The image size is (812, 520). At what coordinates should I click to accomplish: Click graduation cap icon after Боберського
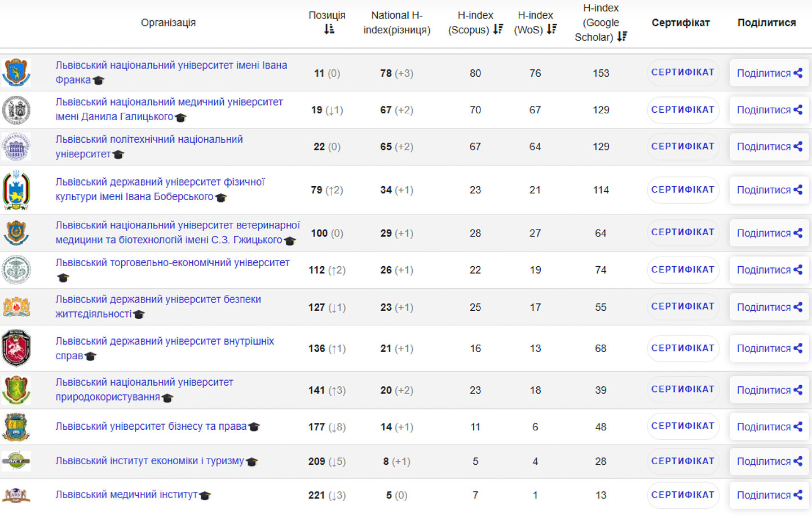click(221, 197)
